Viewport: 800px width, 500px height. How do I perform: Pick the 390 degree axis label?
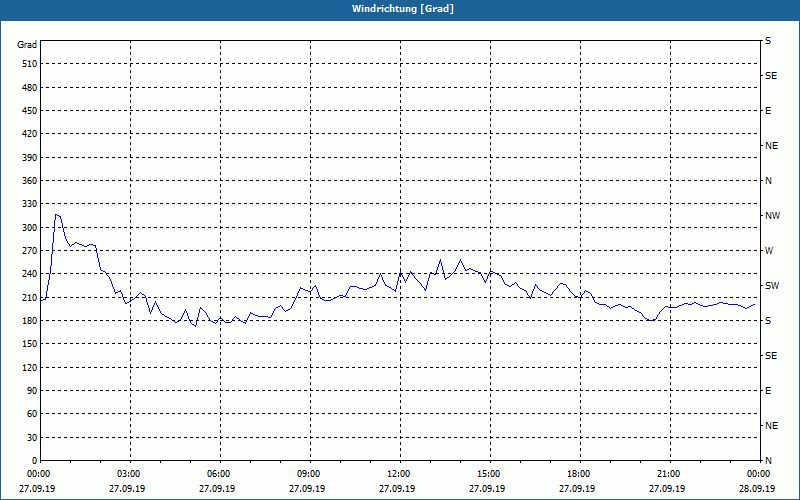tap(30, 158)
